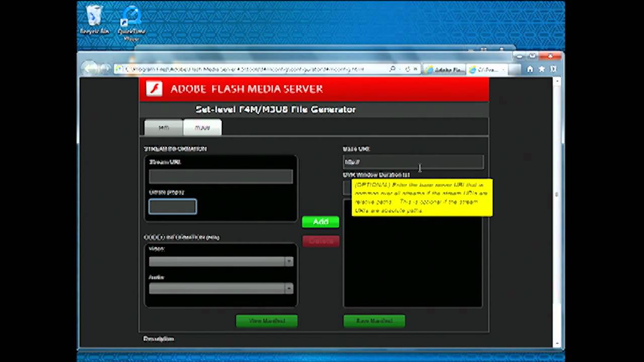Open the QuickTime Player desktop shortcut
644x362 pixels.
pos(131,24)
